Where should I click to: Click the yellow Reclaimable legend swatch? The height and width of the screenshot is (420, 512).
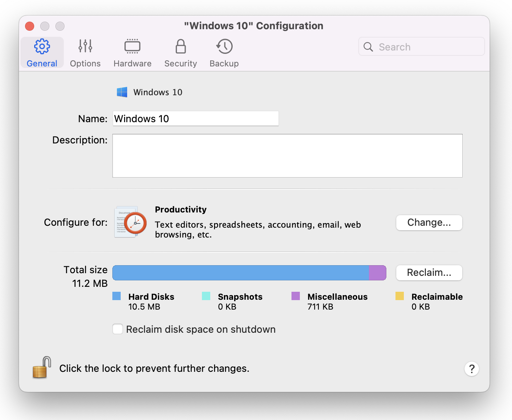click(x=399, y=296)
